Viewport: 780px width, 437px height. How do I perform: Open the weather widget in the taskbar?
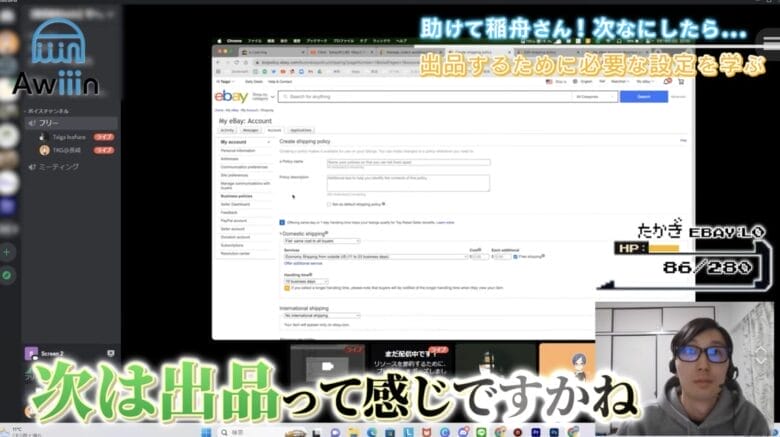(x=20, y=432)
